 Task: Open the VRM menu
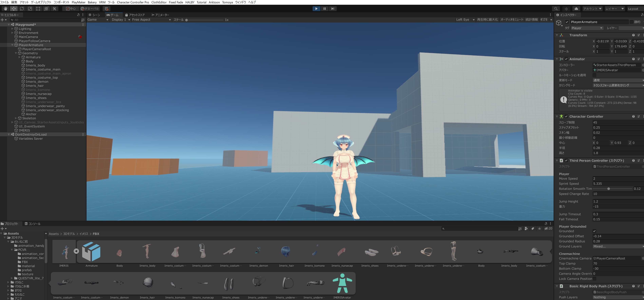[102, 2]
